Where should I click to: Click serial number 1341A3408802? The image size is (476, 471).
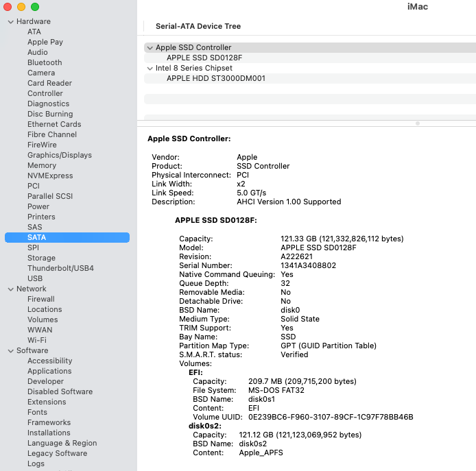pyautogui.click(x=308, y=265)
